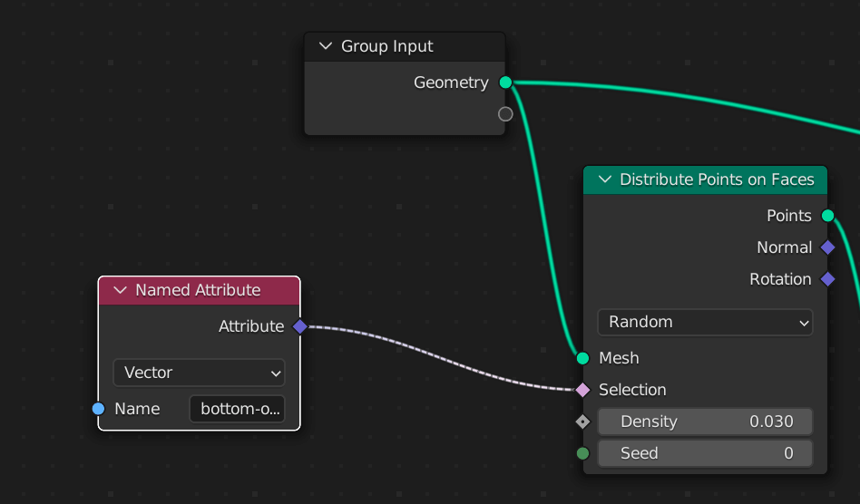Click the Seed input socket
860x504 pixels.
point(582,453)
